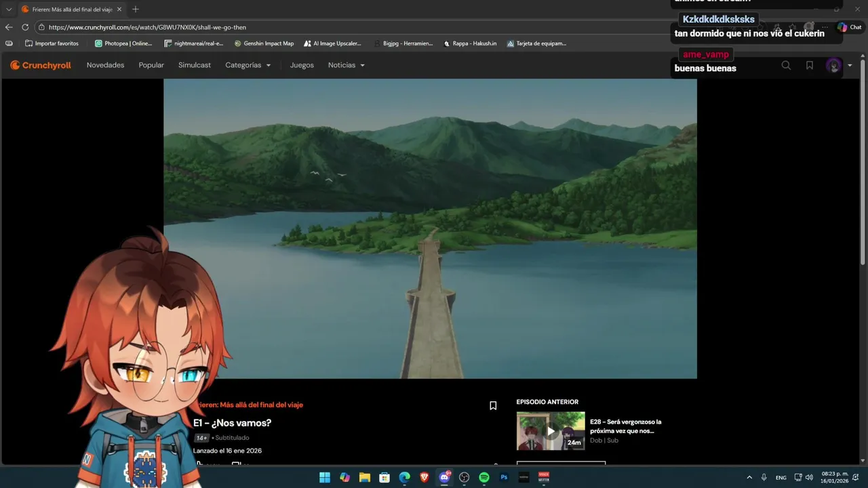Viewport: 868px width, 488px height.
Task: Open the Bigjpg bookmark
Action: click(x=403, y=43)
